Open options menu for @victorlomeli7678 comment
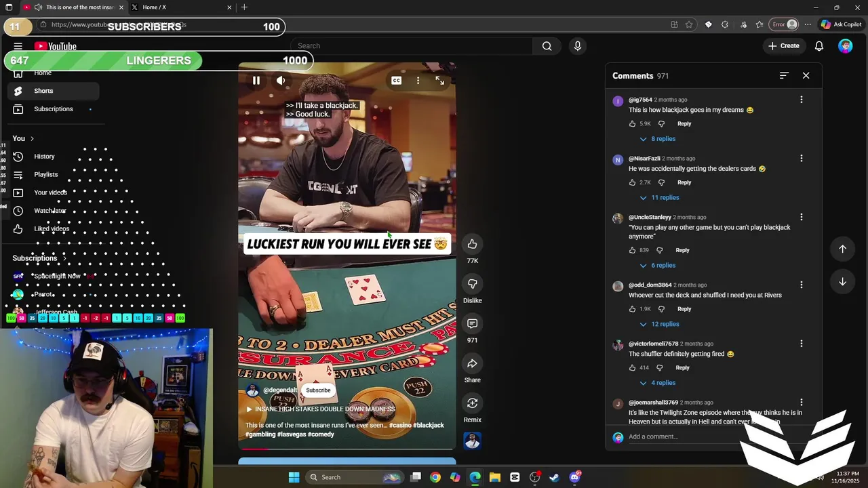 [801, 344]
